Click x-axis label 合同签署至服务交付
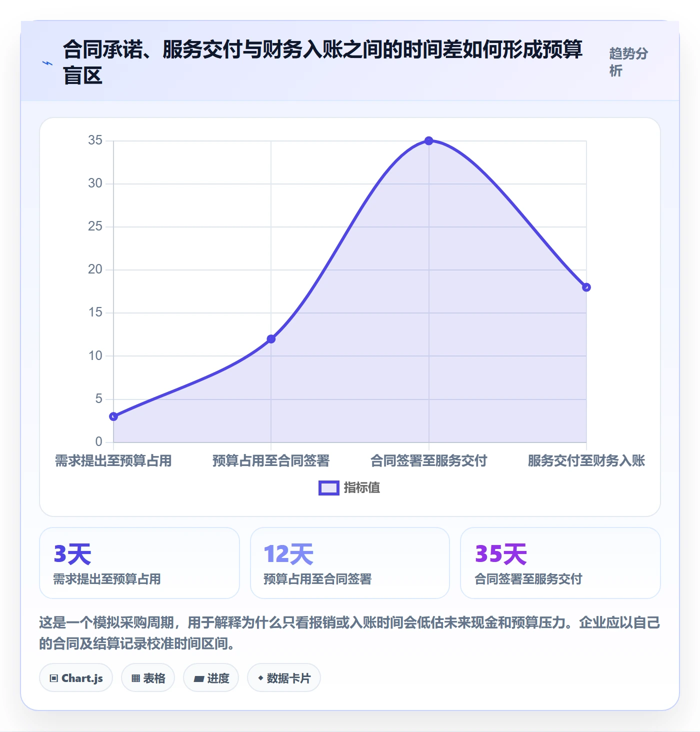 [x=428, y=460]
